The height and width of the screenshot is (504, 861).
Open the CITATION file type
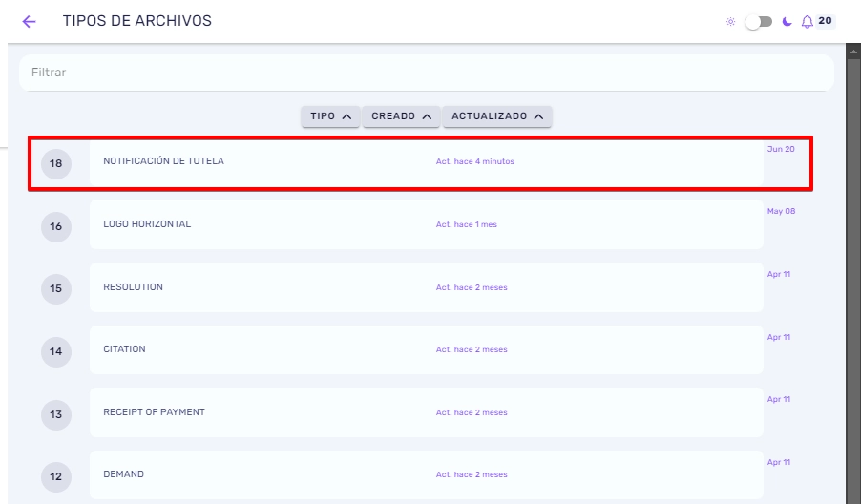(x=426, y=349)
